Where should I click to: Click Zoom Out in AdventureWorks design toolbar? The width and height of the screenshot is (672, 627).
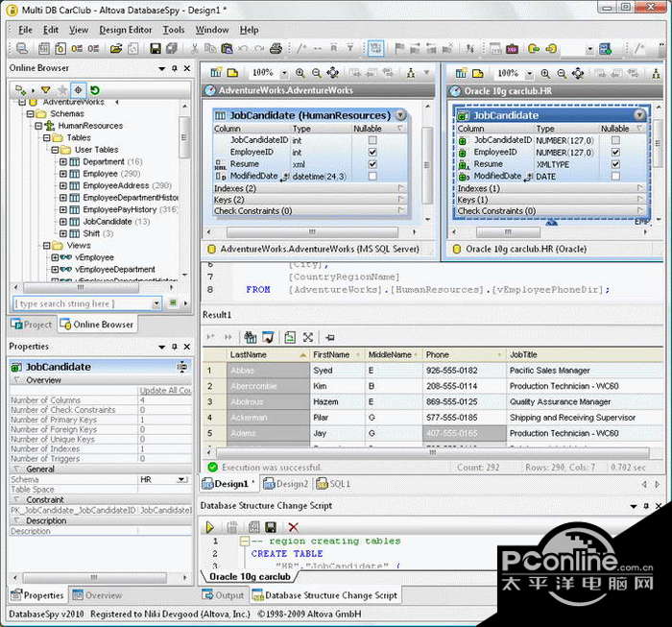click(316, 73)
